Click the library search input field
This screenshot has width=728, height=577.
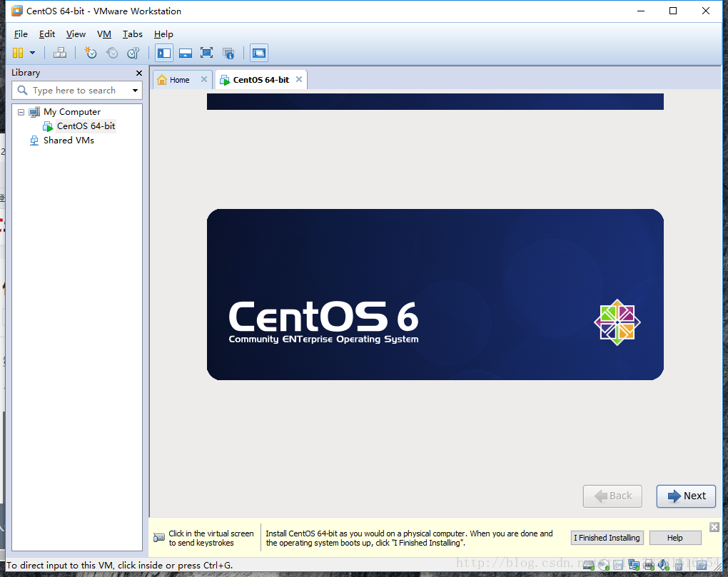pyautogui.click(x=74, y=91)
